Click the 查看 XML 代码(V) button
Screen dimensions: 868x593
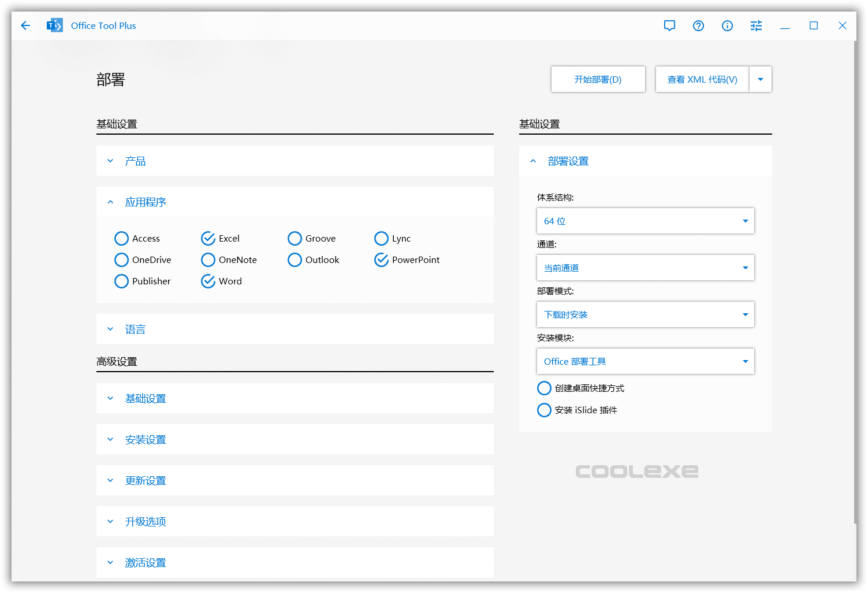(702, 79)
